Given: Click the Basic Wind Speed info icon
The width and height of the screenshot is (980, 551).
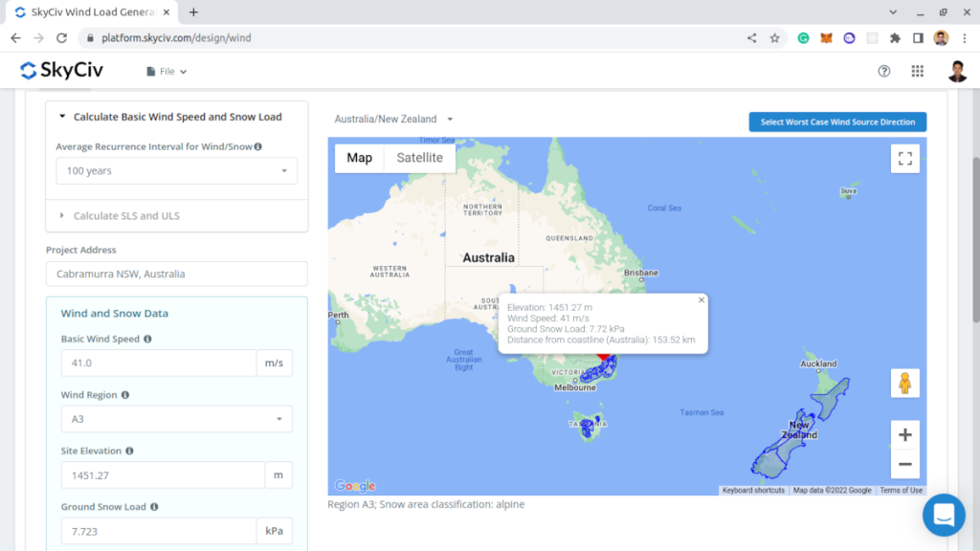Looking at the screenshot, I should (147, 339).
